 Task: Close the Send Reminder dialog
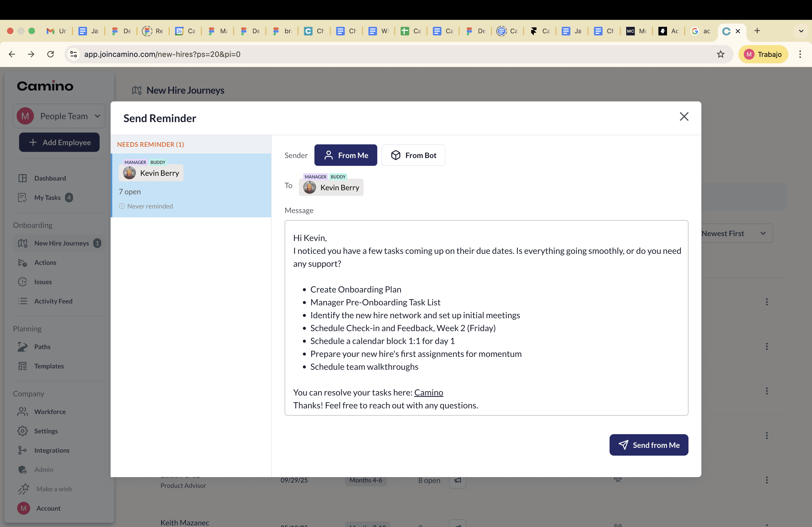pos(684,116)
